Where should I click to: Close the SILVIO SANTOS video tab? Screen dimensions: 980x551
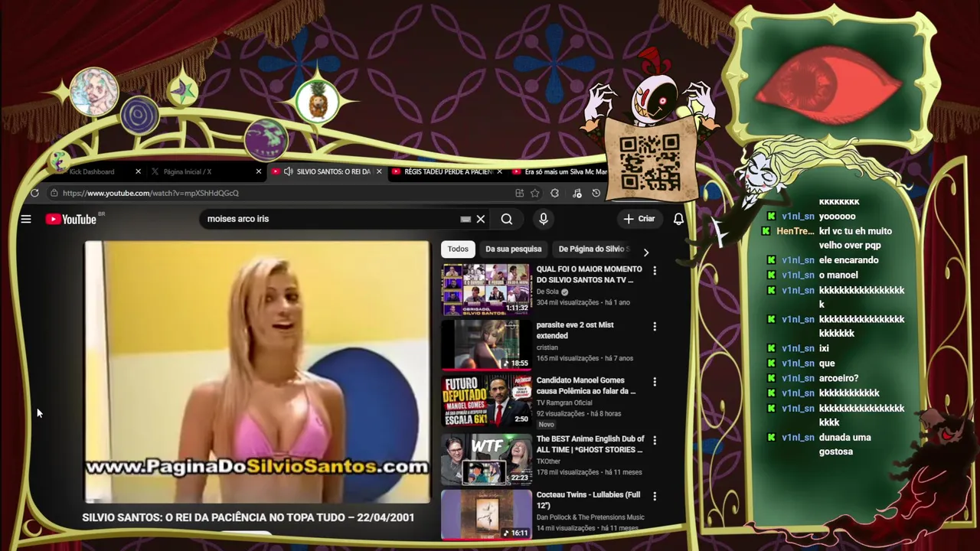pos(378,171)
